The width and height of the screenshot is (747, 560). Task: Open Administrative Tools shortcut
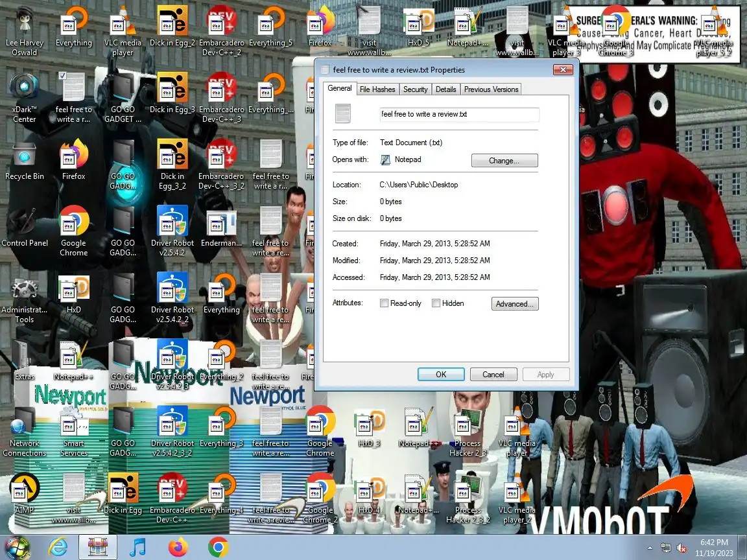(x=24, y=300)
